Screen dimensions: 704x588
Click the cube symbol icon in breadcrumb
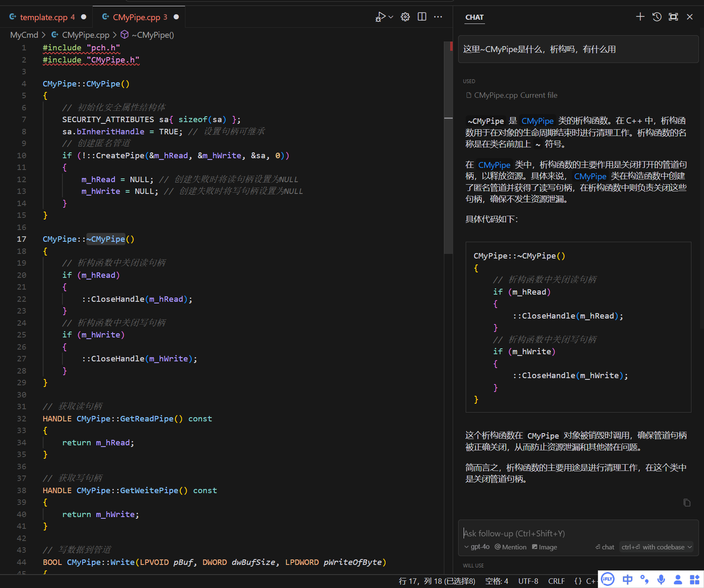tap(125, 34)
